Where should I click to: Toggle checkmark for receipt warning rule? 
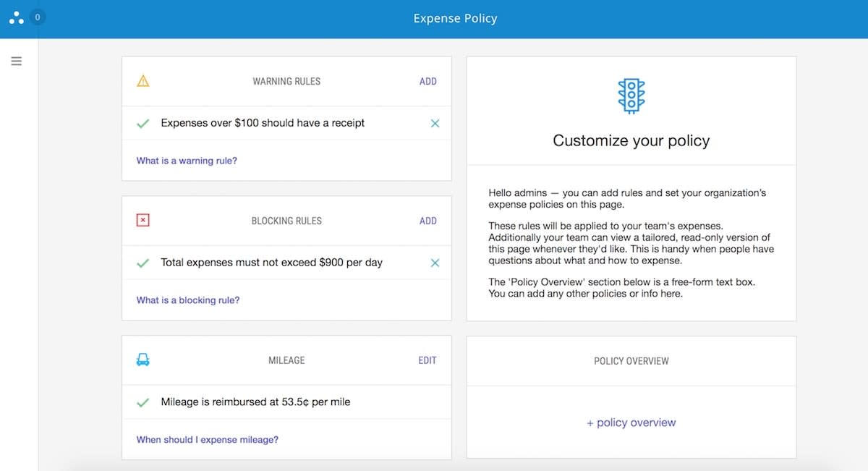coord(143,124)
